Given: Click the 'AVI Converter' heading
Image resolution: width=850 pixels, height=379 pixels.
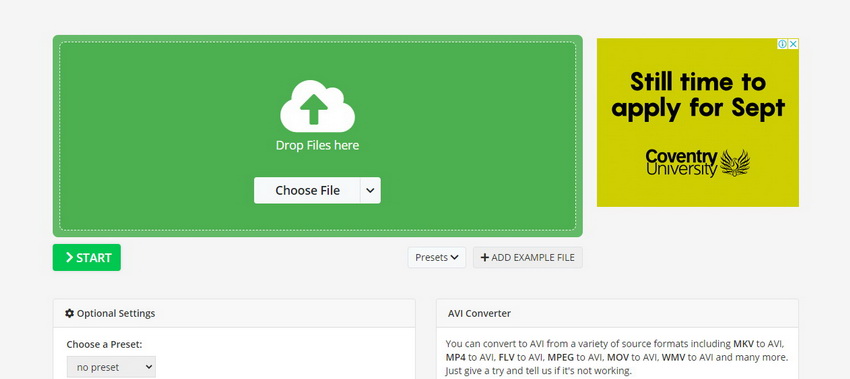Looking at the screenshot, I should click(479, 313).
